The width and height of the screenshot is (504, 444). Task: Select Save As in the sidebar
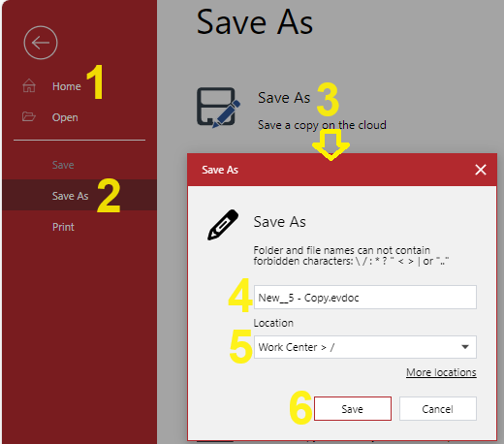(79, 196)
